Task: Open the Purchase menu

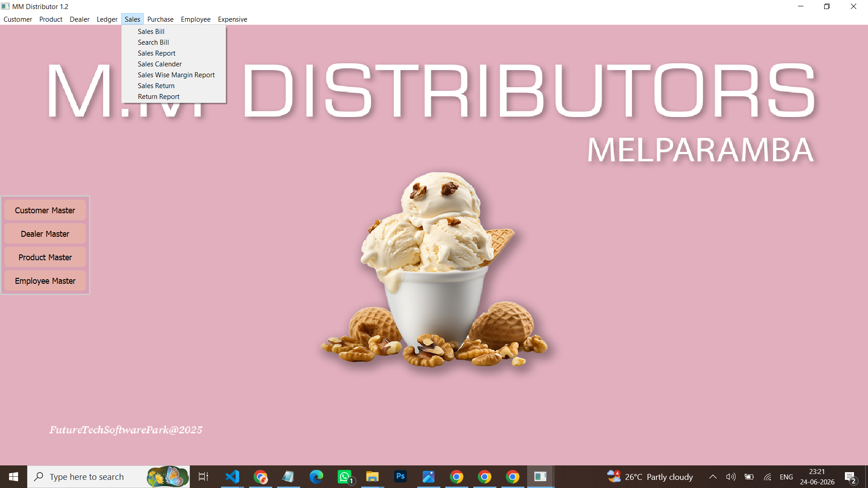Action: tap(160, 19)
